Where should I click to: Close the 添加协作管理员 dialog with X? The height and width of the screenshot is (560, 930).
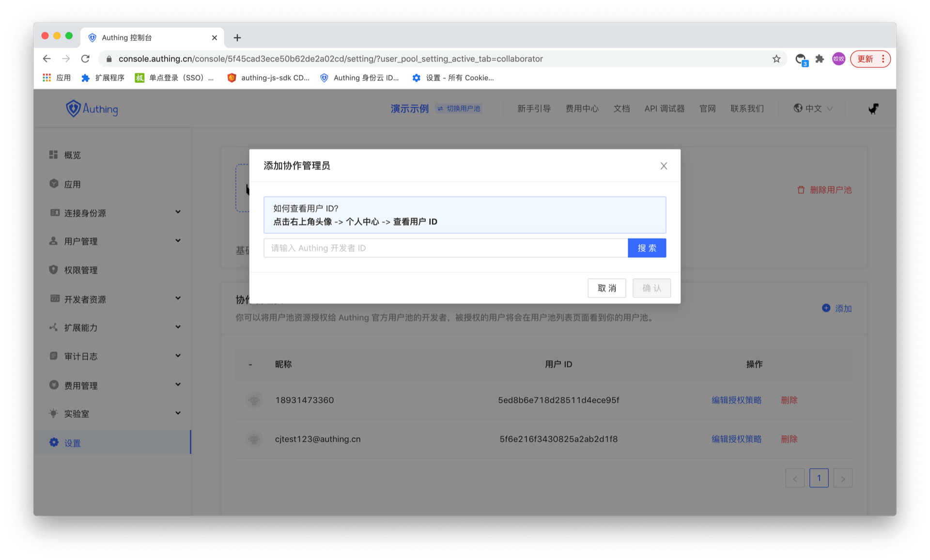pyautogui.click(x=664, y=166)
